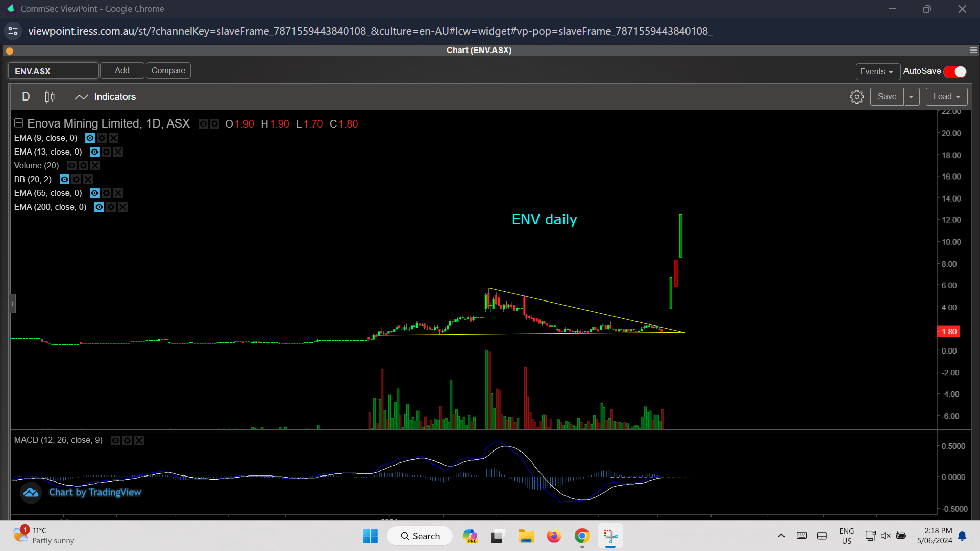Open settings for EMA (65, close, 0)
This screenshot has height=551, width=980.
(106, 193)
